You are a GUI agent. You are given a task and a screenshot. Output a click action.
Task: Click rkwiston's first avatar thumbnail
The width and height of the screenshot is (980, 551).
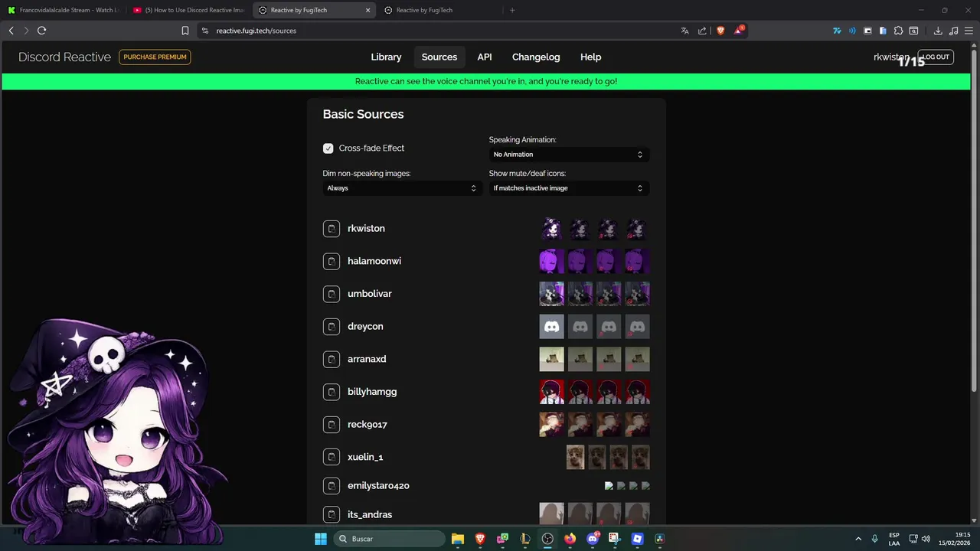pos(551,229)
